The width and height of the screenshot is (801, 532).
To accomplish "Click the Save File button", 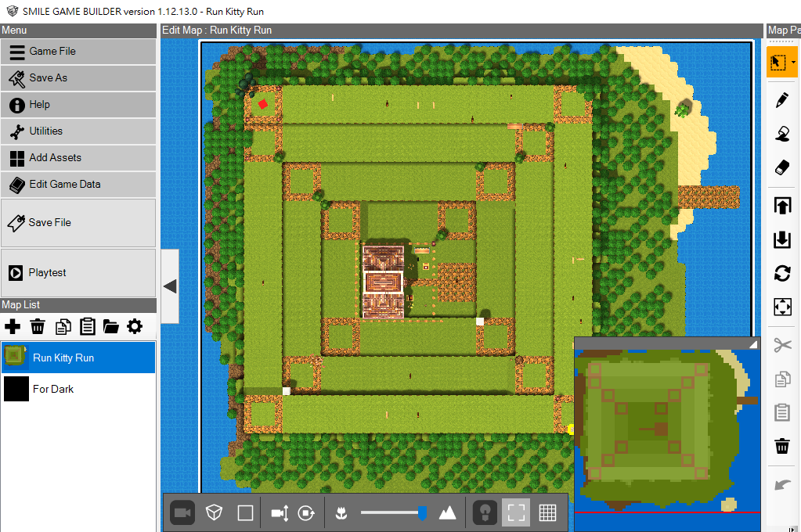I will [78, 223].
